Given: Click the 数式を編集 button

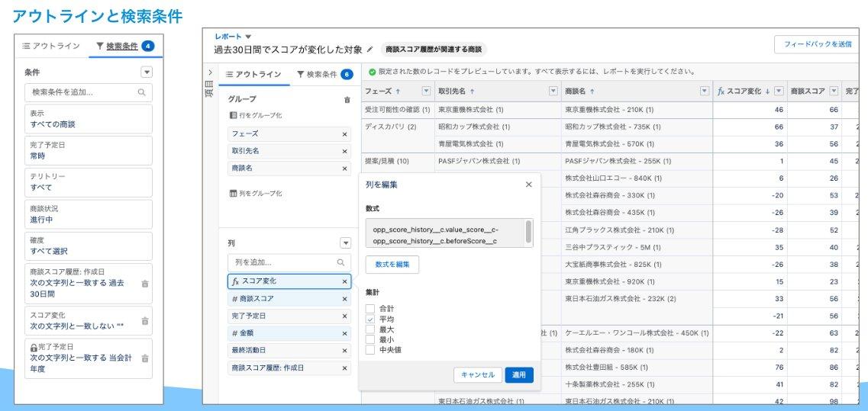Looking at the screenshot, I should [x=392, y=265].
